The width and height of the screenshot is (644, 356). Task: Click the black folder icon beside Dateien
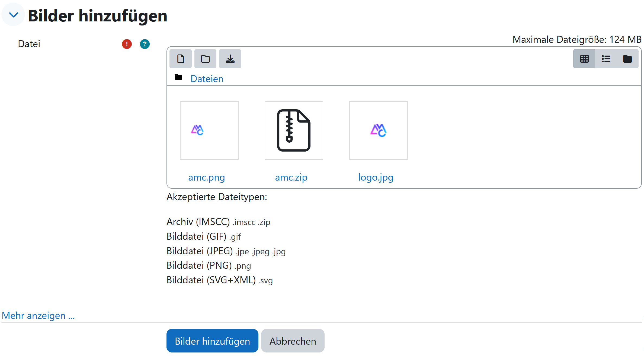178,78
